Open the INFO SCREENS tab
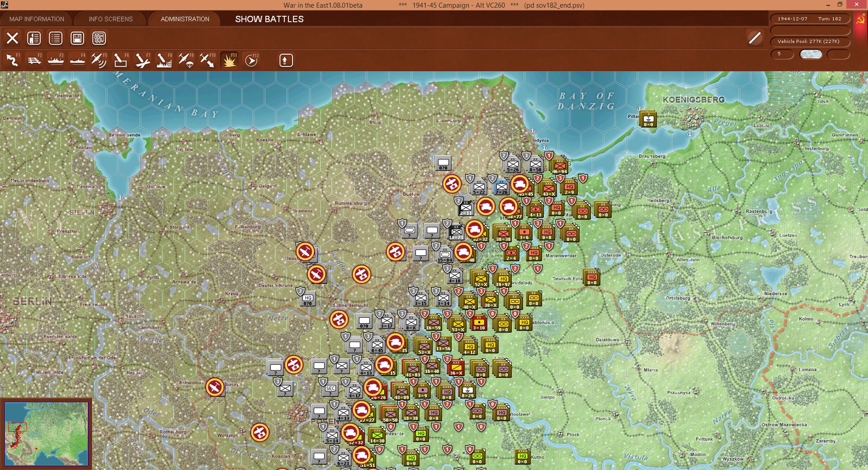This screenshot has width=868, height=470. point(111,19)
